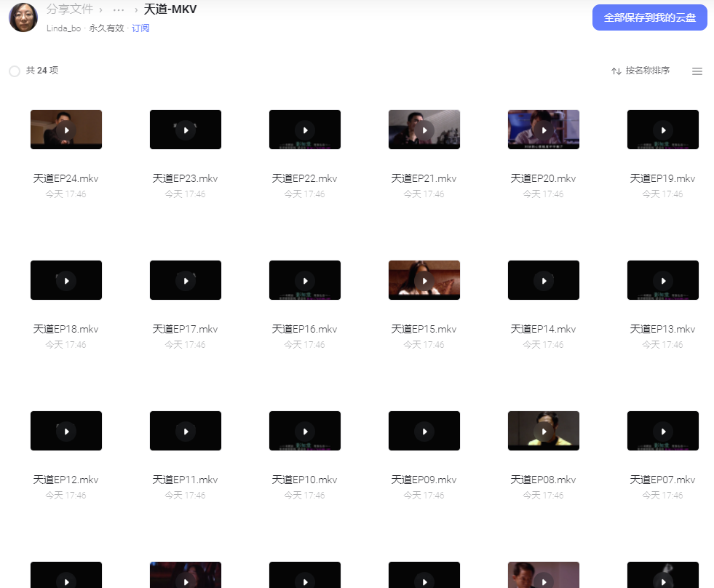Select the file name 天道EP21.mkv
This screenshot has width=714, height=588.
pos(424,178)
